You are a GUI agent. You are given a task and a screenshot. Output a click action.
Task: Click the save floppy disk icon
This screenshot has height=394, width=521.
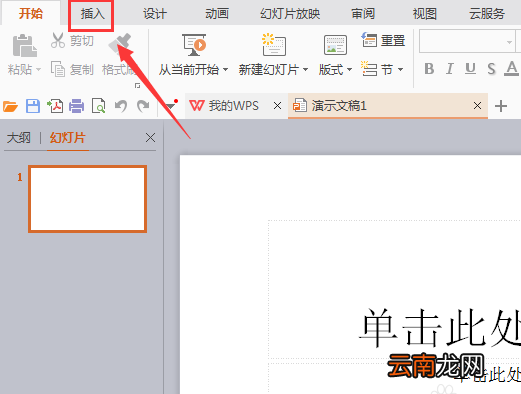tap(33, 106)
